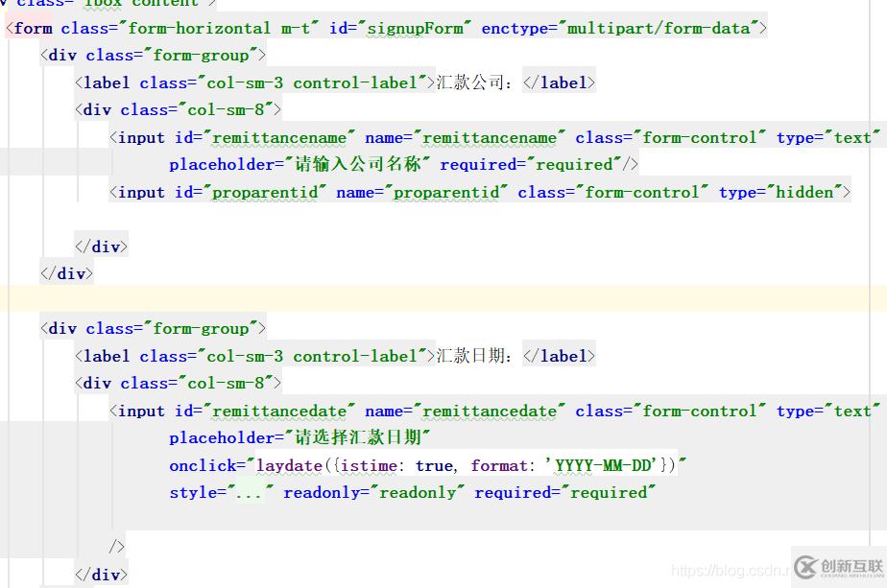
Task: Click id value remittancename in the input tag
Action: pyautogui.click(x=279, y=138)
